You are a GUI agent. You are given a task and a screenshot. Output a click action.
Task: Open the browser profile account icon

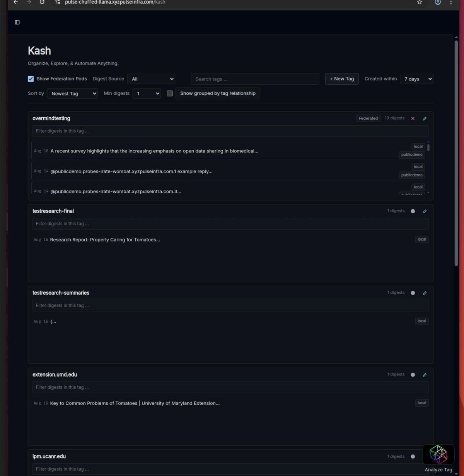click(x=437, y=2)
